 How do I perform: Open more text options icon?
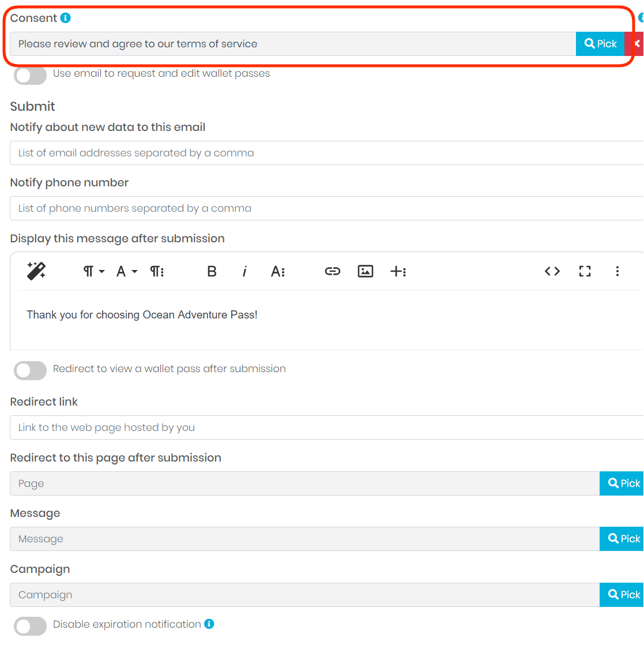[278, 272]
